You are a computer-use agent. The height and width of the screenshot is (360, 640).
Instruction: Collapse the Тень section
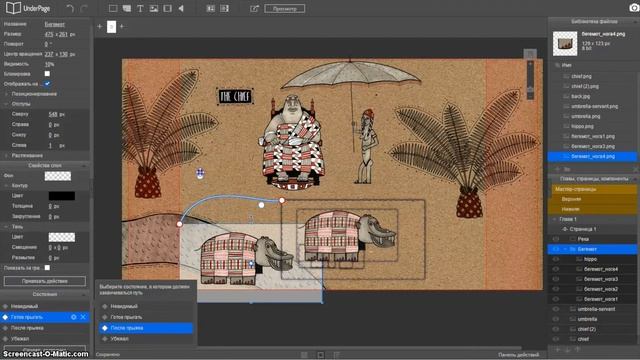click(x=6, y=227)
